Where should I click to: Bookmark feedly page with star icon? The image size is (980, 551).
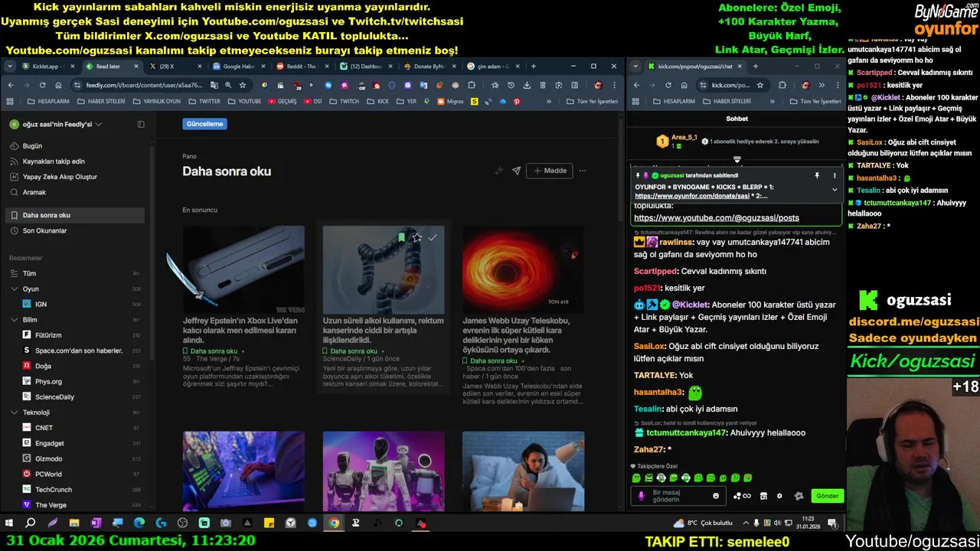point(243,85)
